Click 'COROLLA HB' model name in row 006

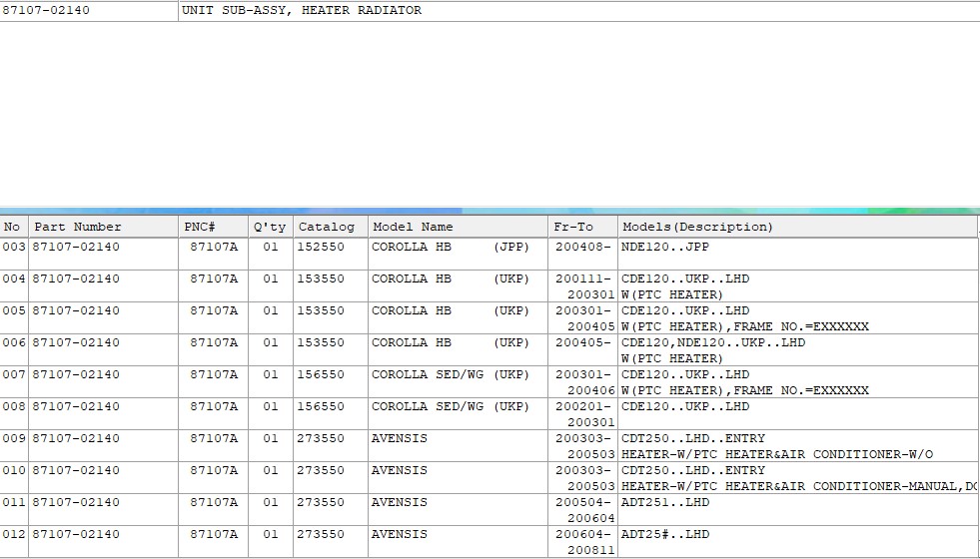tap(412, 342)
